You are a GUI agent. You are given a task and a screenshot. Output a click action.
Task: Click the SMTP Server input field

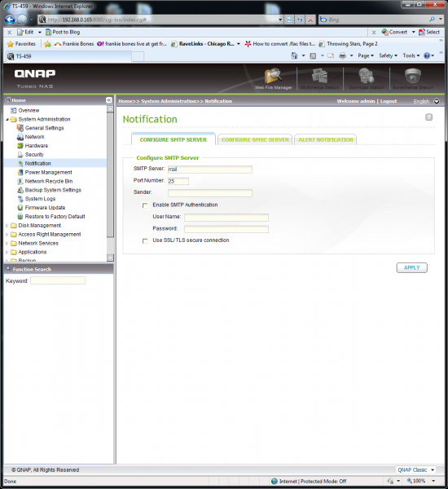click(x=210, y=169)
